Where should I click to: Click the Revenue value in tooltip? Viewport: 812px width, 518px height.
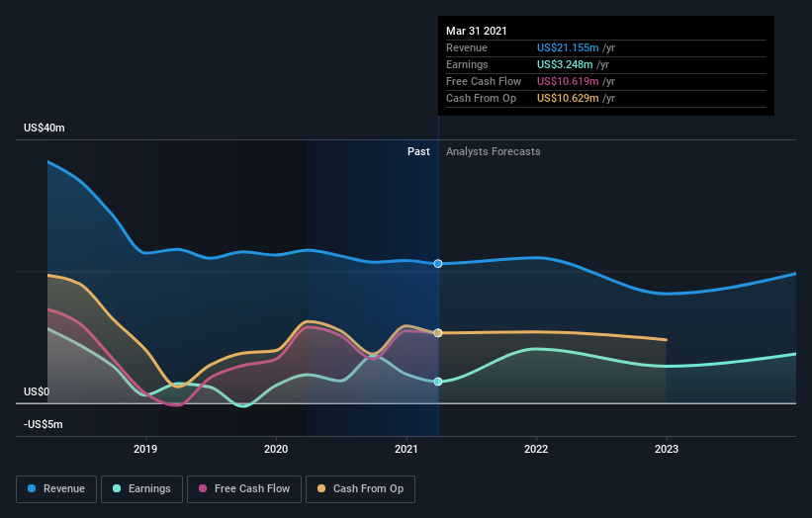pyautogui.click(x=568, y=47)
